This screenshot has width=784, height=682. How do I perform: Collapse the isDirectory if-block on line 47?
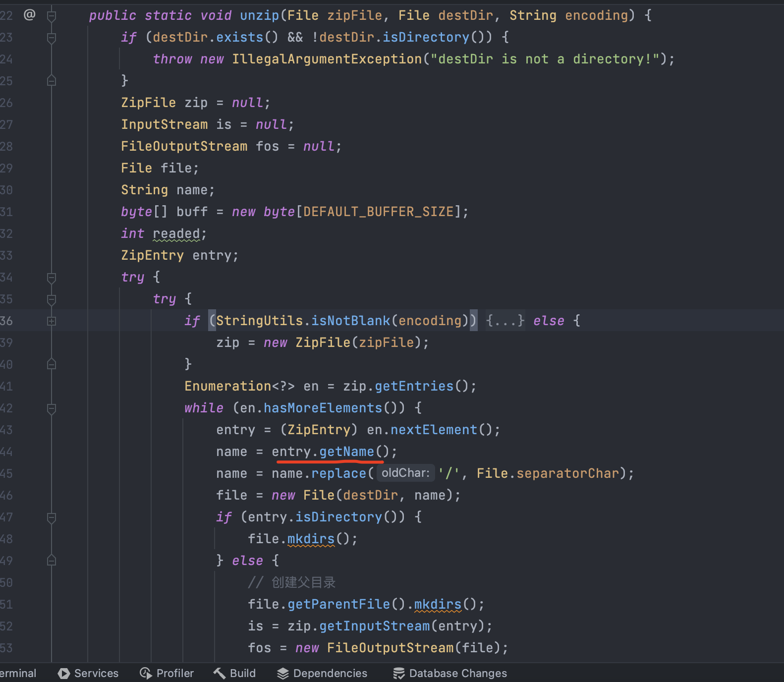52,517
